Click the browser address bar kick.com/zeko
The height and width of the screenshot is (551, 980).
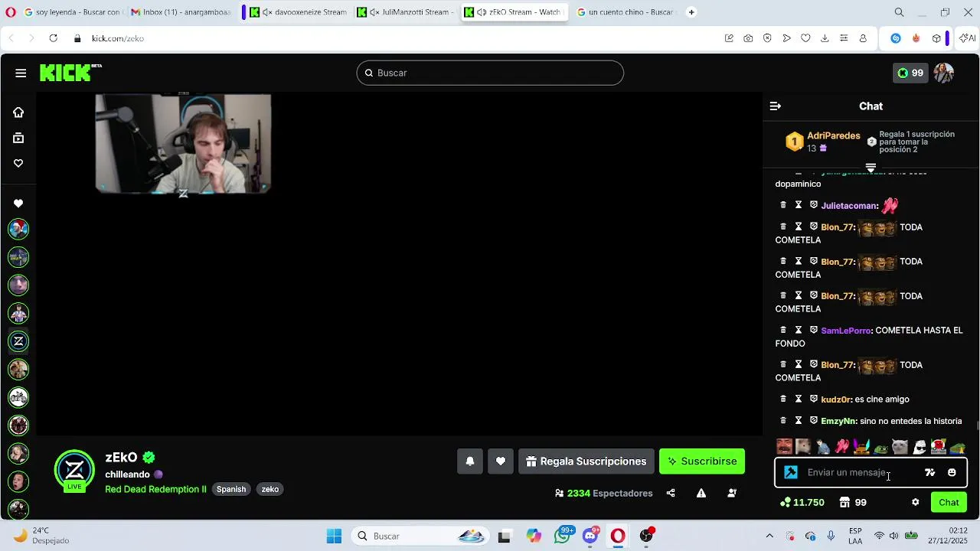118,38
